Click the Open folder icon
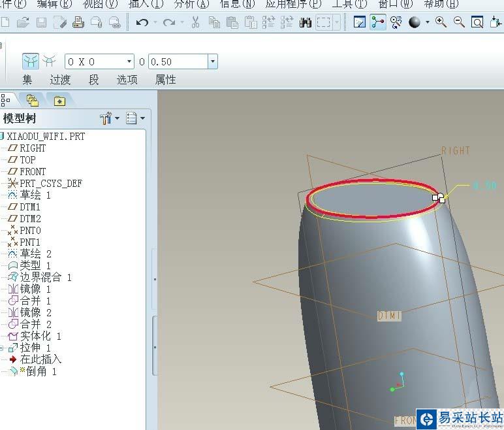This screenshot has width=504, height=430. click(x=23, y=23)
